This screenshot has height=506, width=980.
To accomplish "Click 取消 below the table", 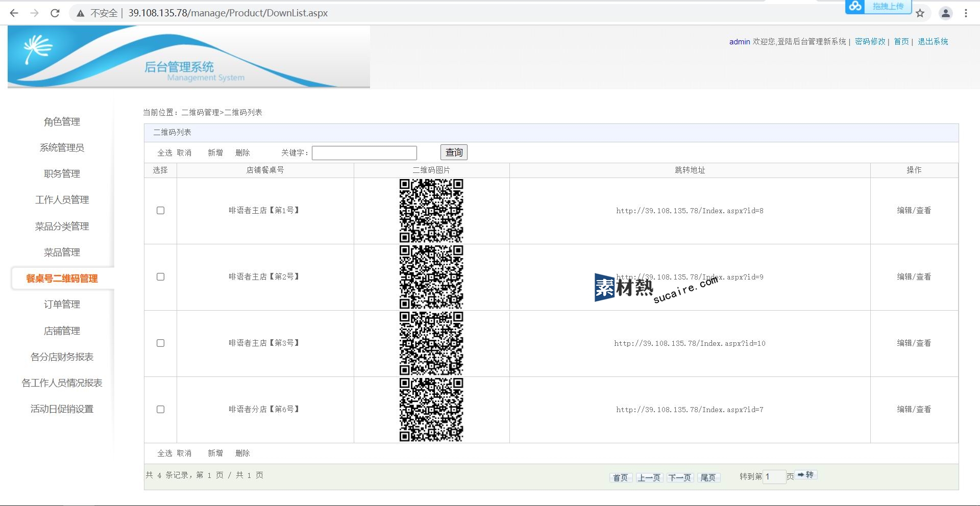I will [x=184, y=453].
